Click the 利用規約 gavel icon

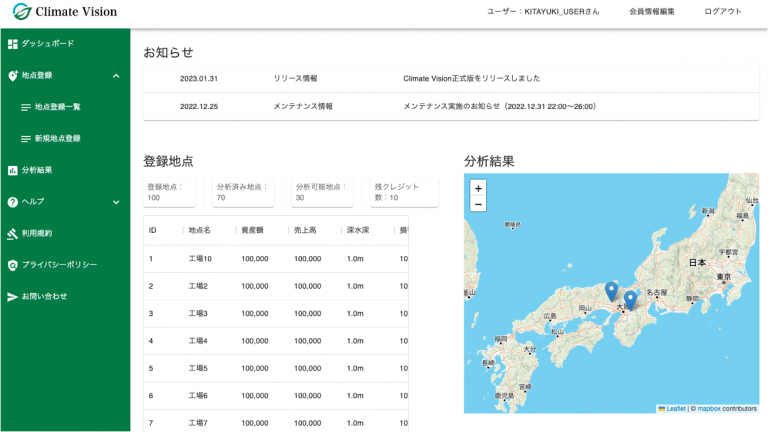(13, 234)
